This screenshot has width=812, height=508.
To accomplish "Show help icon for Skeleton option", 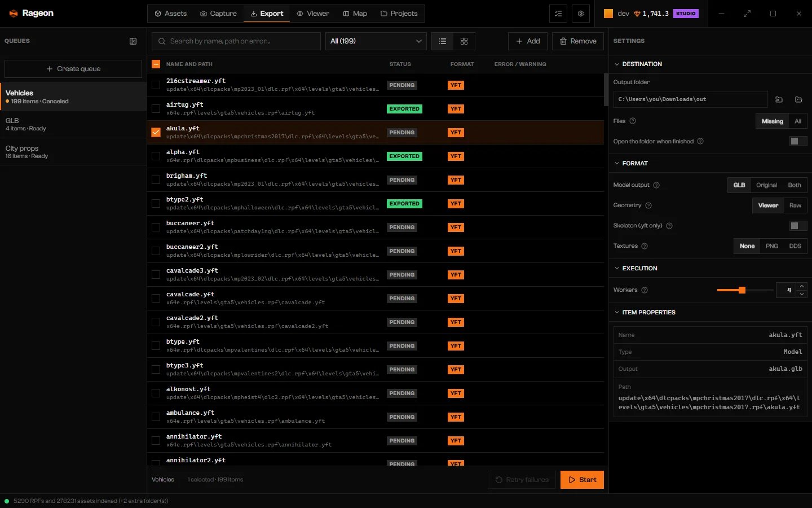I will coord(669,226).
